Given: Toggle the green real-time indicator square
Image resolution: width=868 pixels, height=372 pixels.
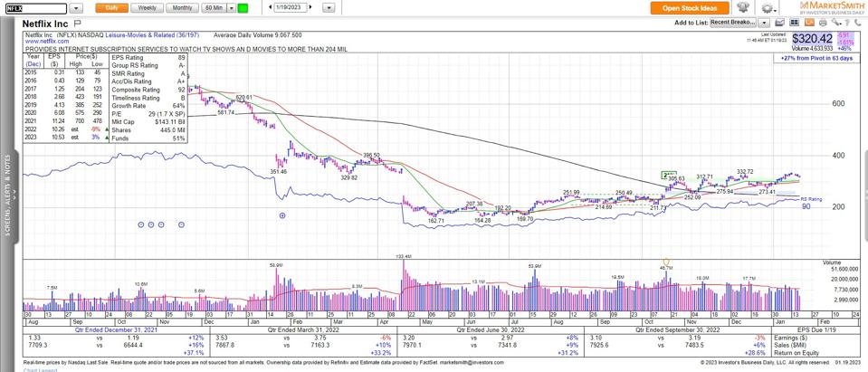Looking at the screenshot, I should (243, 8).
